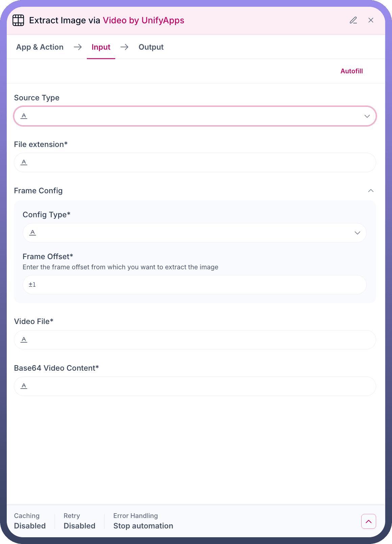
Task: Close the Extract Image panel
Action: tap(371, 20)
